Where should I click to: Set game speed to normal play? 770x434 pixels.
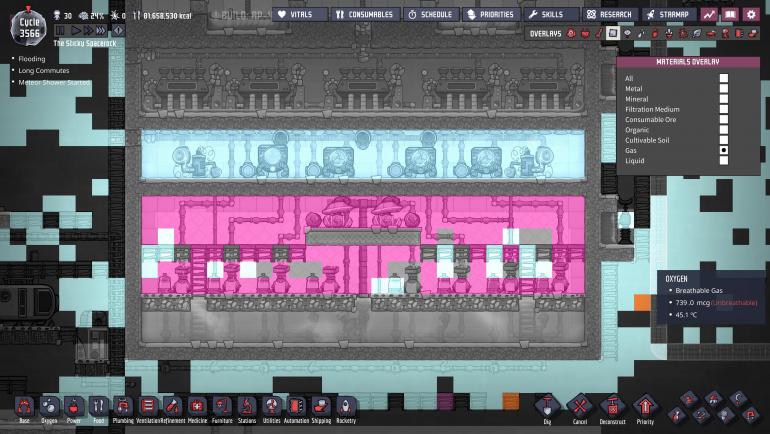(76, 30)
